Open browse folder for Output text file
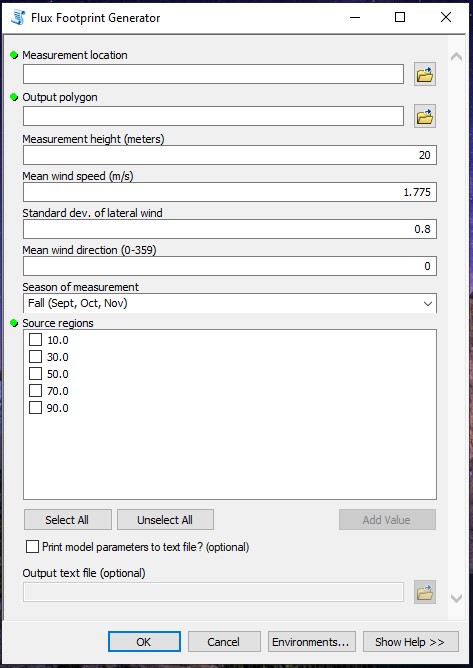Image resolution: width=473 pixels, height=668 pixels. [x=425, y=592]
